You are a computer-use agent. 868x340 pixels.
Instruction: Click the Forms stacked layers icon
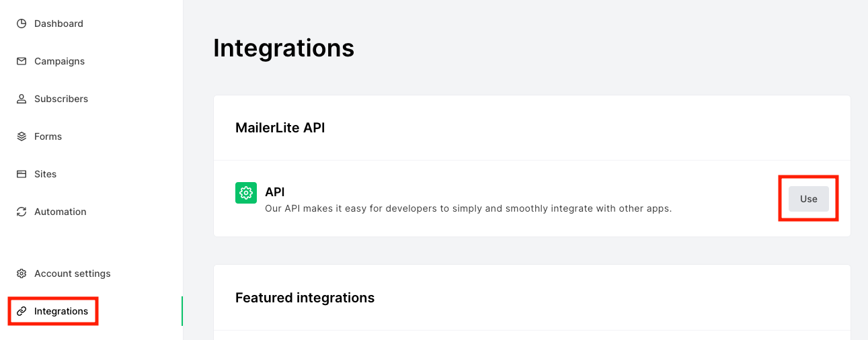pyautogui.click(x=22, y=136)
